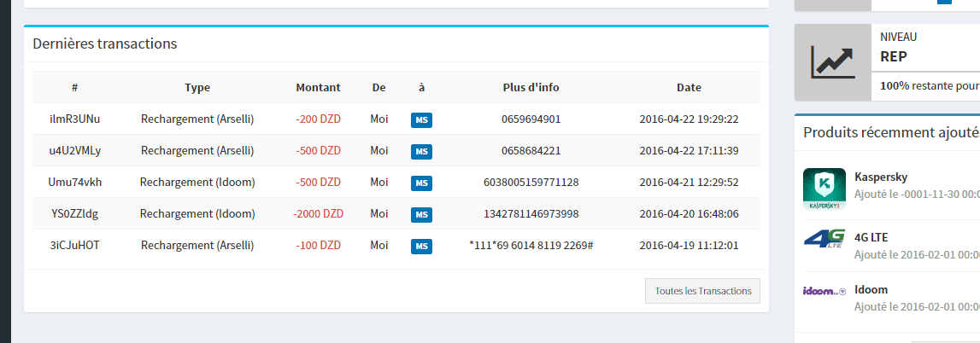
Task: Click the 4G LTE product logo
Action: click(824, 240)
